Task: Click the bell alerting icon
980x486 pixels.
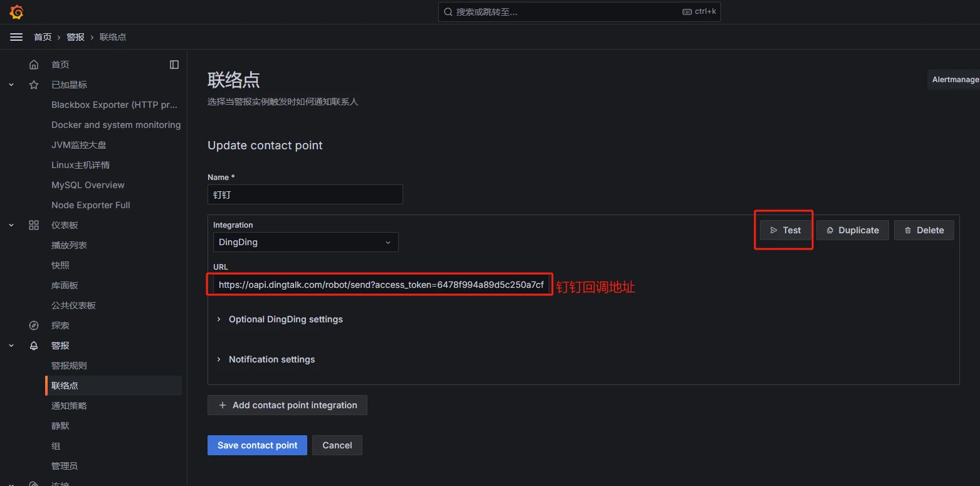Action: (x=34, y=346)
